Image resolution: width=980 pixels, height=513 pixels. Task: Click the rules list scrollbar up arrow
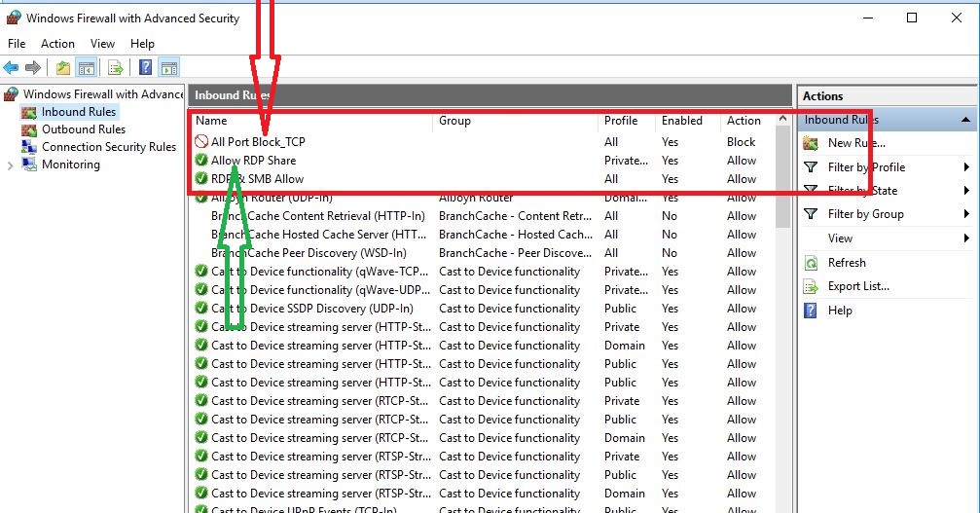(x=783, y=119)
